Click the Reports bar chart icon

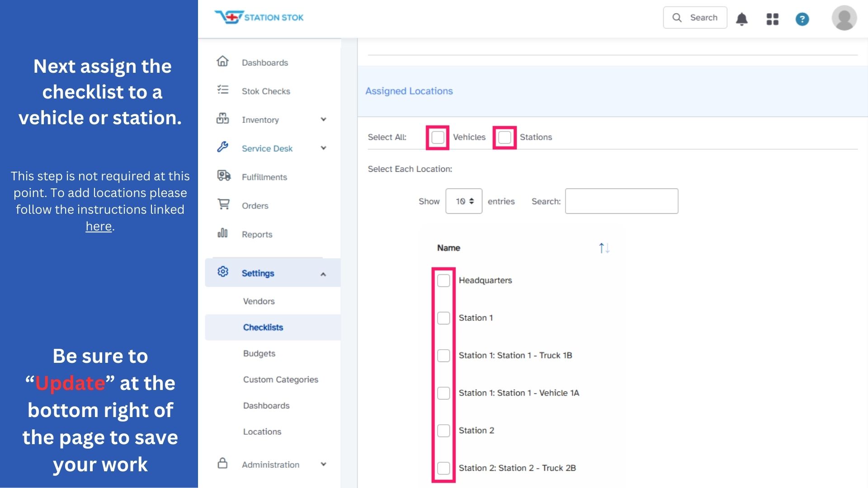(x=222, y=233)
